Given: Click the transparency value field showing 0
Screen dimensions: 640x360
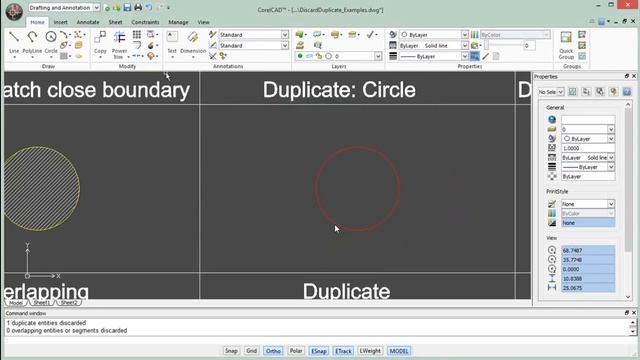Looking at the screenshot, I should tap(529, 46).
